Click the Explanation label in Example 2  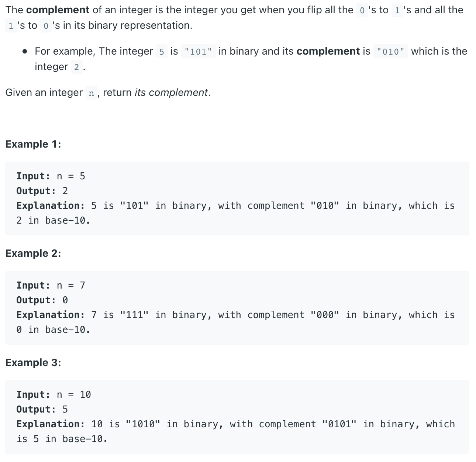51,315
